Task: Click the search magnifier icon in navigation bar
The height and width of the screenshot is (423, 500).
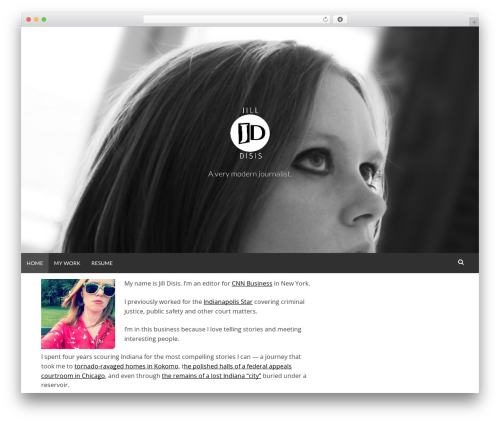Action: coord(461,262)
